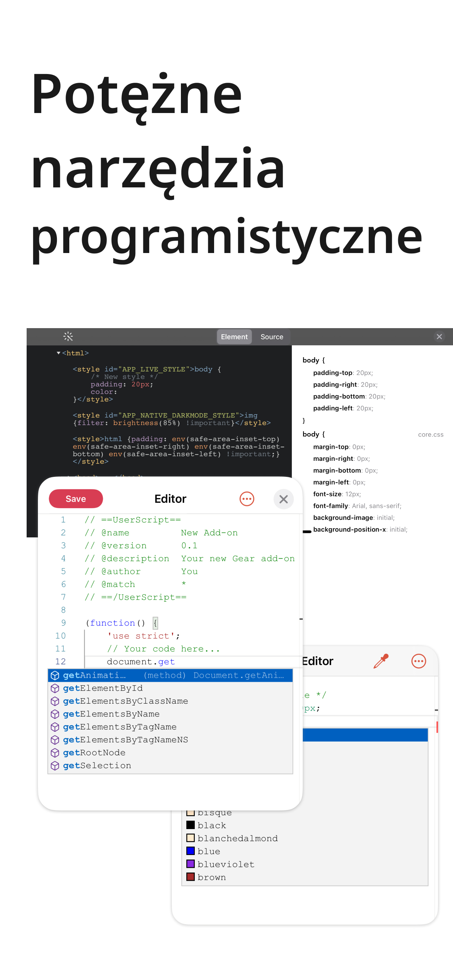453x980 pixels.
Task: Choose getSelection suggestion
Action: tap(170, 766)
